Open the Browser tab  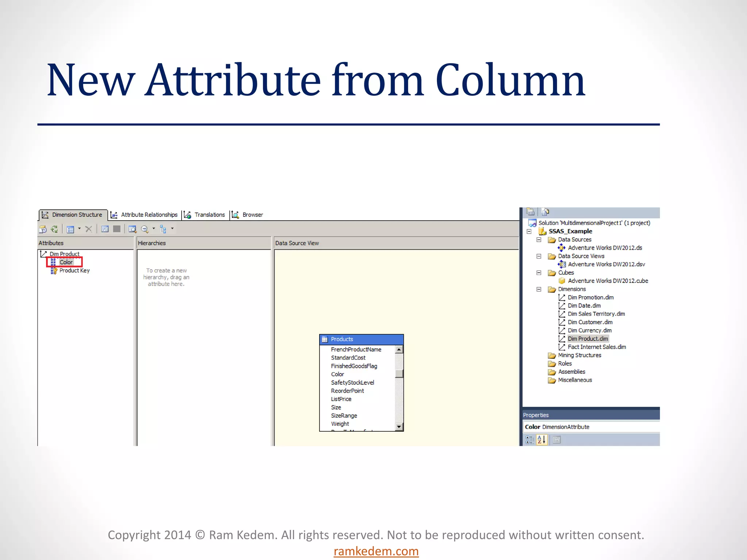coord(248,215)
